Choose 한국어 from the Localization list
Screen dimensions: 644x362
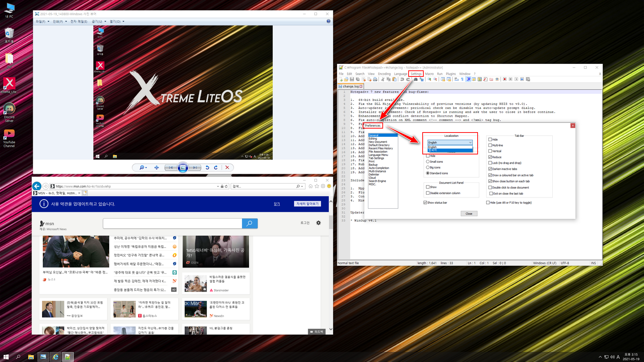450,150
